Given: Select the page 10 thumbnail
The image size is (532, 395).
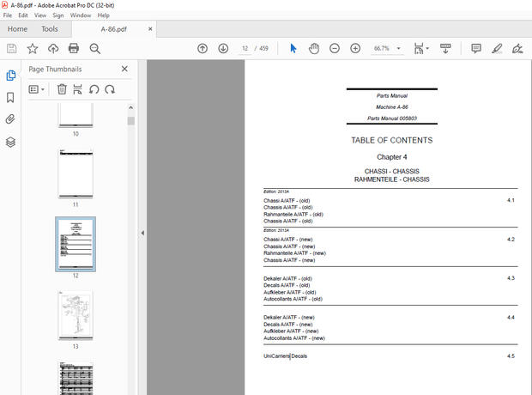Looking at the screenshot, I should (76, 115).
